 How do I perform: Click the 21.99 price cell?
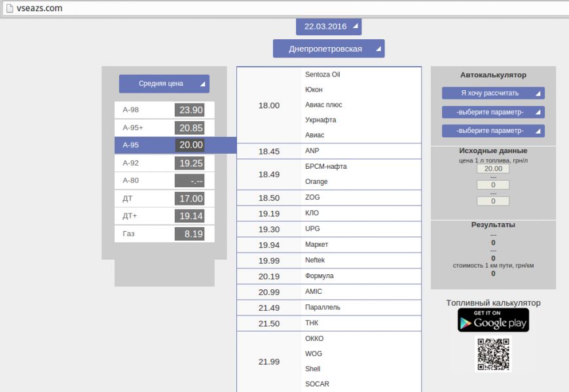pos(269,361)
